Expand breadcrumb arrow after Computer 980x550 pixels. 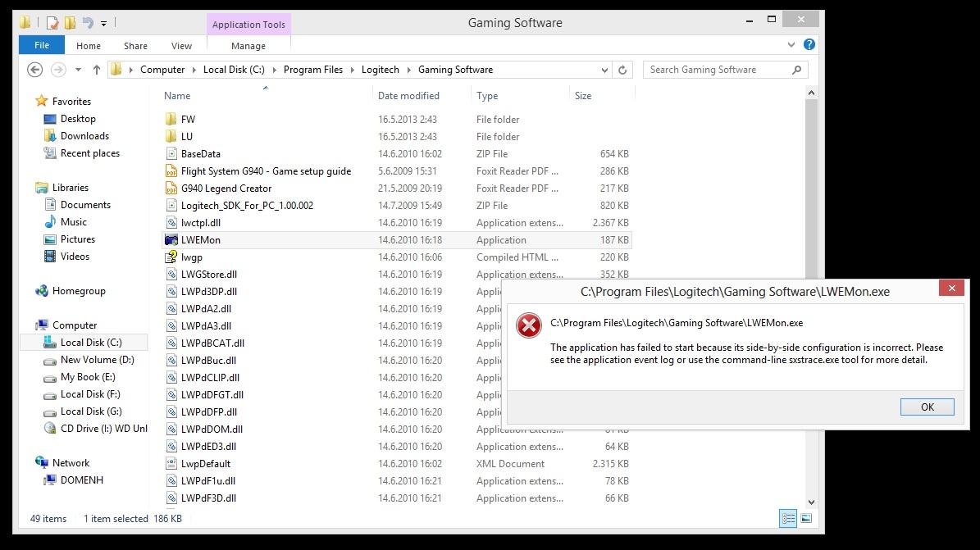(194, 70)
